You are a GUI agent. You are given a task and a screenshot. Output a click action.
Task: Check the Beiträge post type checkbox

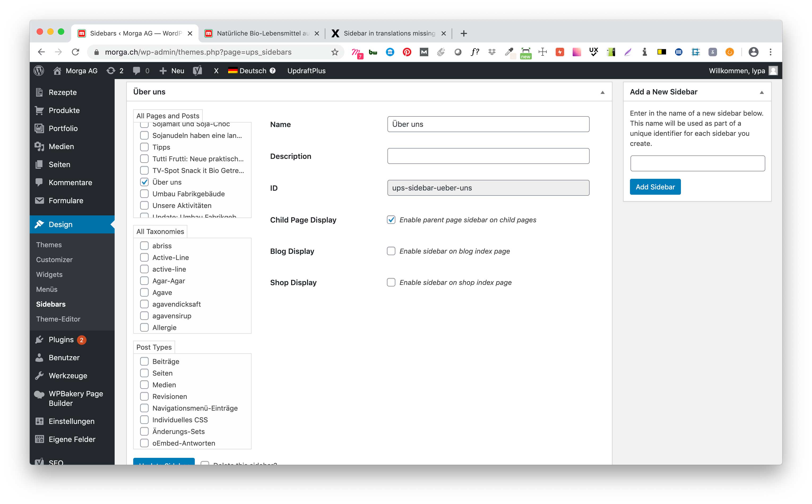click(x=144, y=361)
